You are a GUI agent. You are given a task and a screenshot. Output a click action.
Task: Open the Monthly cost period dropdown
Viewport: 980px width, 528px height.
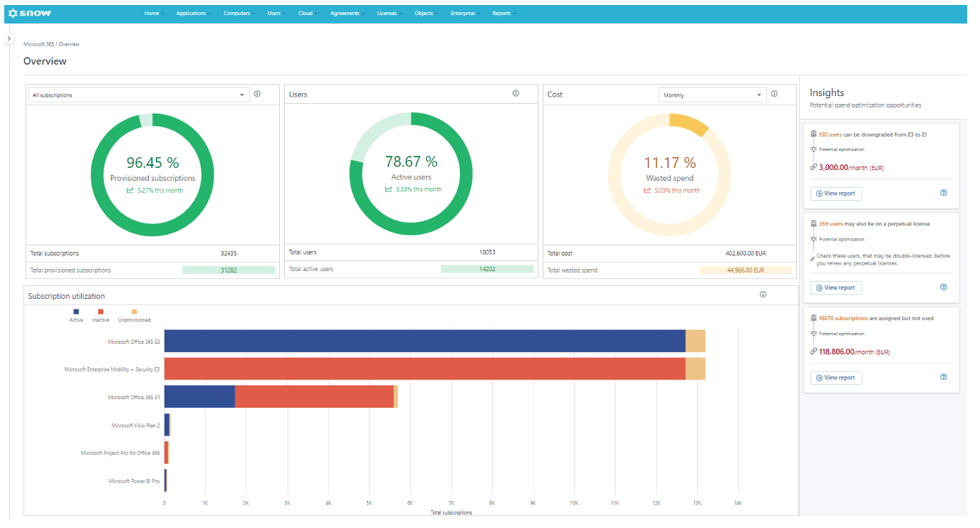[x=713, y=95]
